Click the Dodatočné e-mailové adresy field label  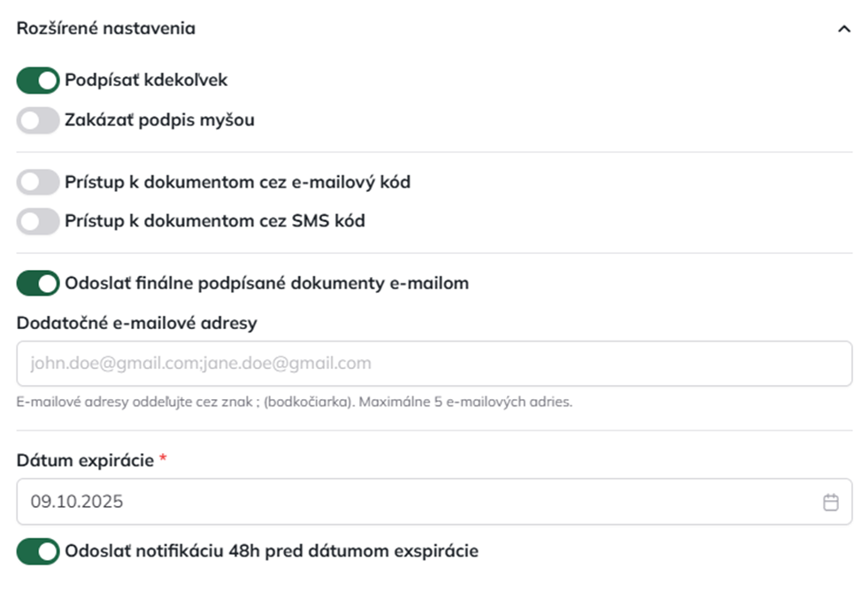[137, 323]
